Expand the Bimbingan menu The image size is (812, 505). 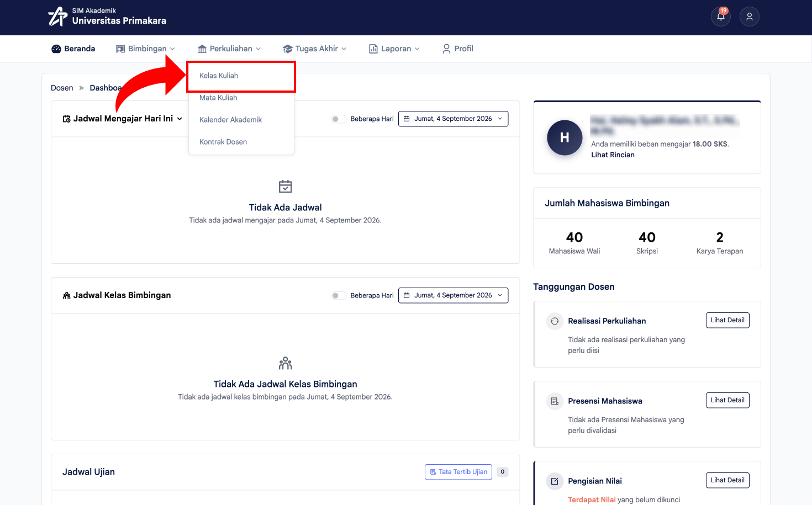point(145,49)
